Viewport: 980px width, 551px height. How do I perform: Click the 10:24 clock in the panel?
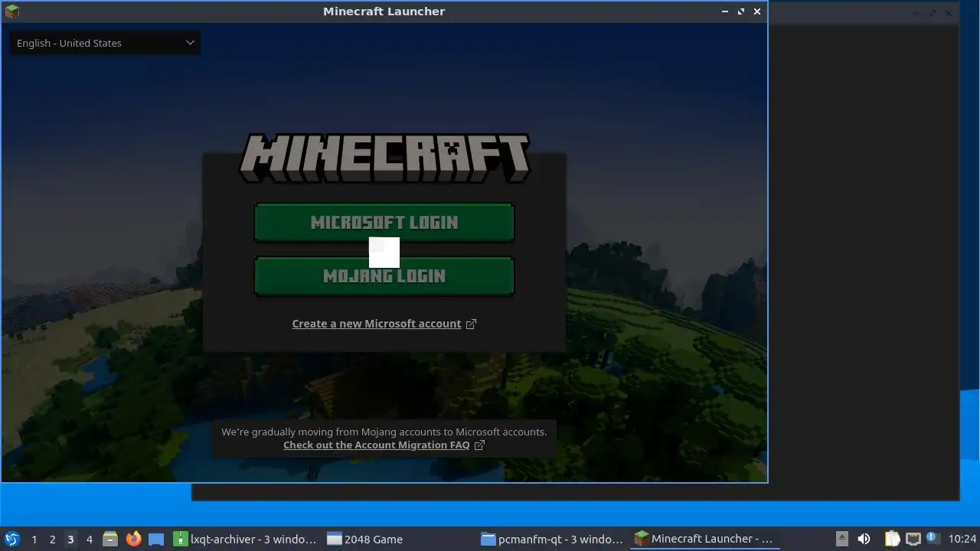tap(962, 539)
